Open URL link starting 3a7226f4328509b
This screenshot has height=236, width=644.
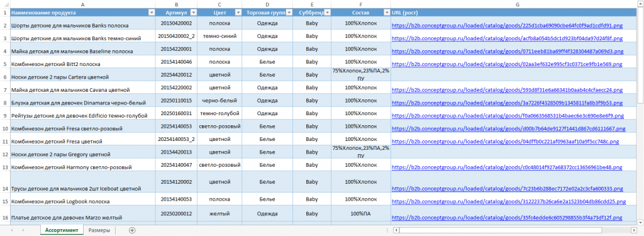pos(508,103)
